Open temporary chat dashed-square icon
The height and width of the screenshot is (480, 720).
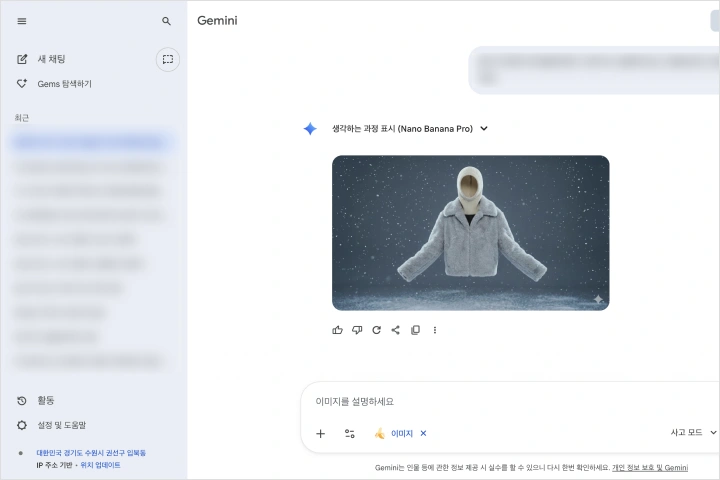(168, 59)
